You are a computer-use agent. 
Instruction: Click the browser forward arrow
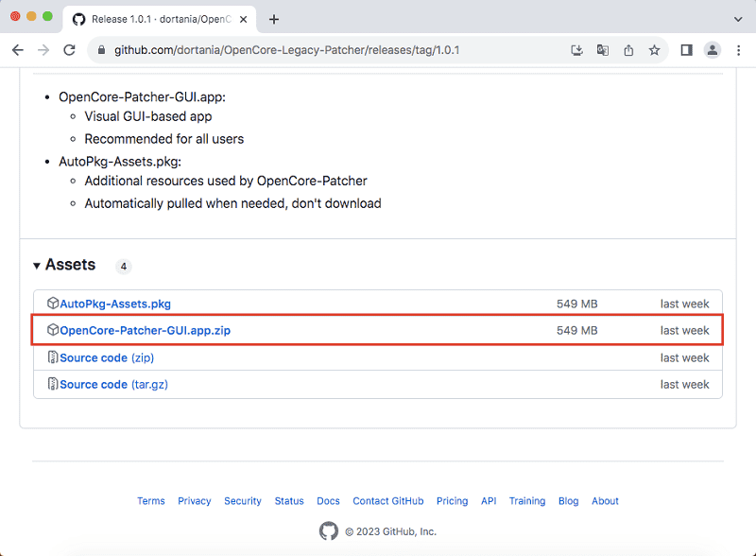(43, 50)
